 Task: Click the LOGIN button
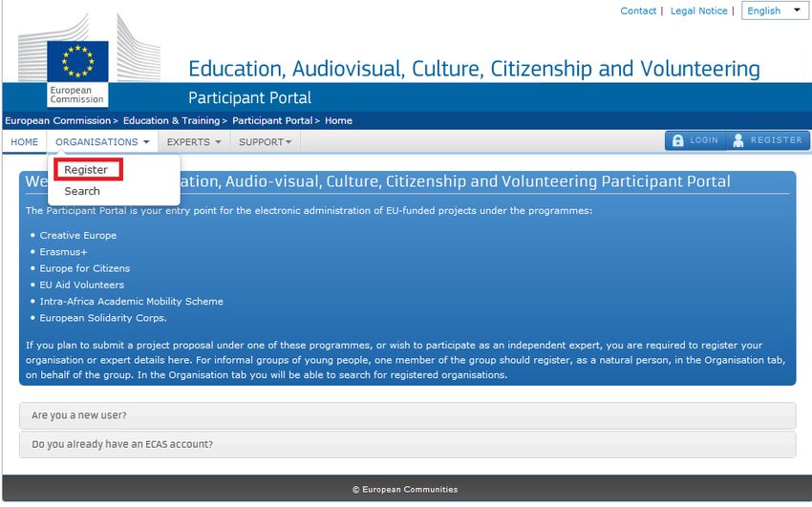point(695,140)
